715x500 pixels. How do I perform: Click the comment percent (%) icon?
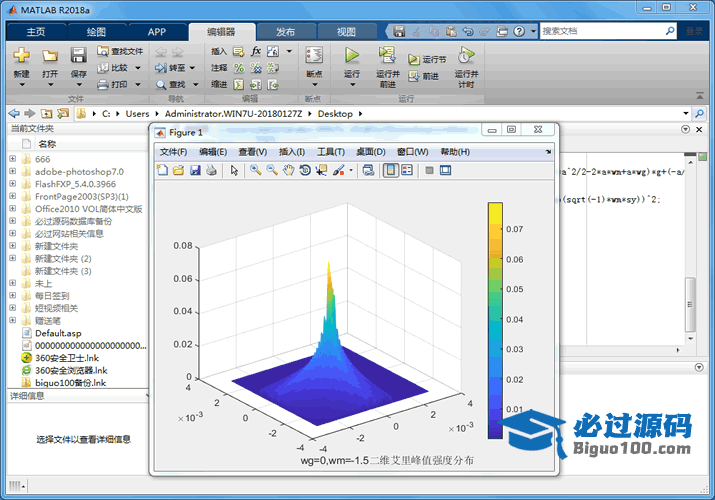pos(238,68)
